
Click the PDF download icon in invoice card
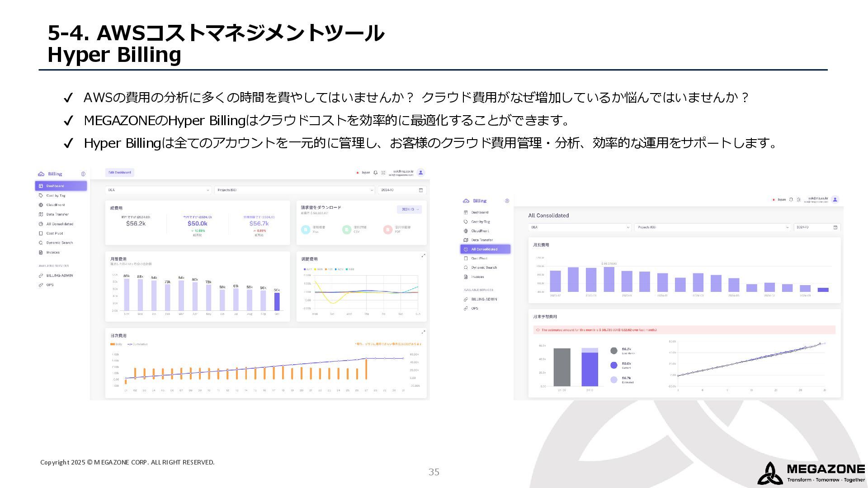(387, 230)
